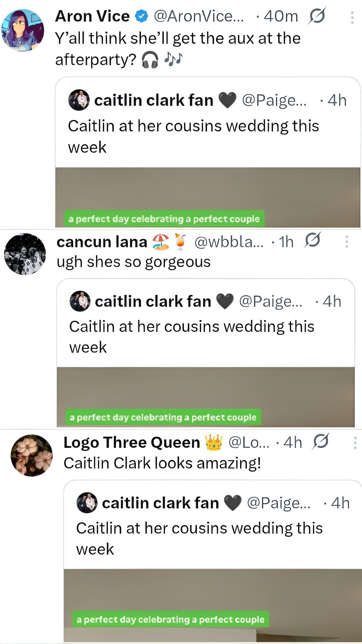Click the Grok icon on Logo Three Queen's post
This screenshot has height=644, width=362.
pyautogui.click(x=320, y=441)
